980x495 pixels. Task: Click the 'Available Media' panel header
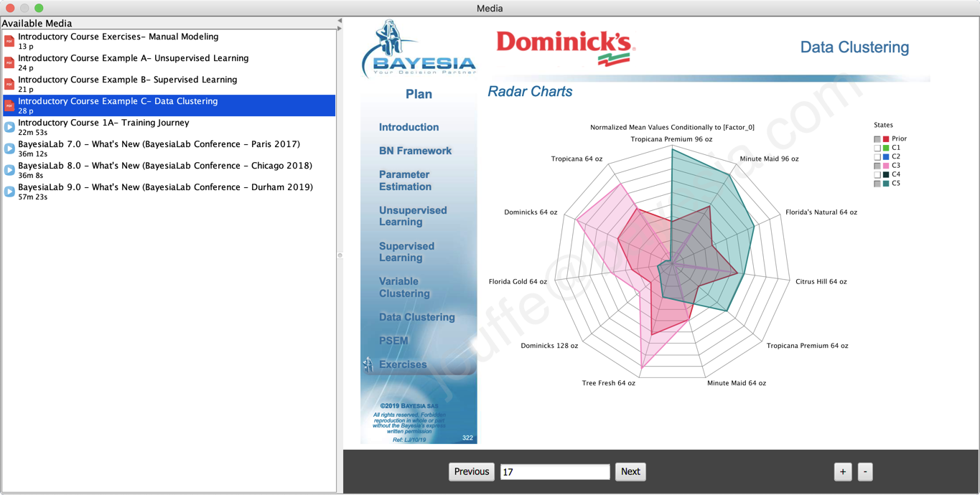tap(37, 23)
